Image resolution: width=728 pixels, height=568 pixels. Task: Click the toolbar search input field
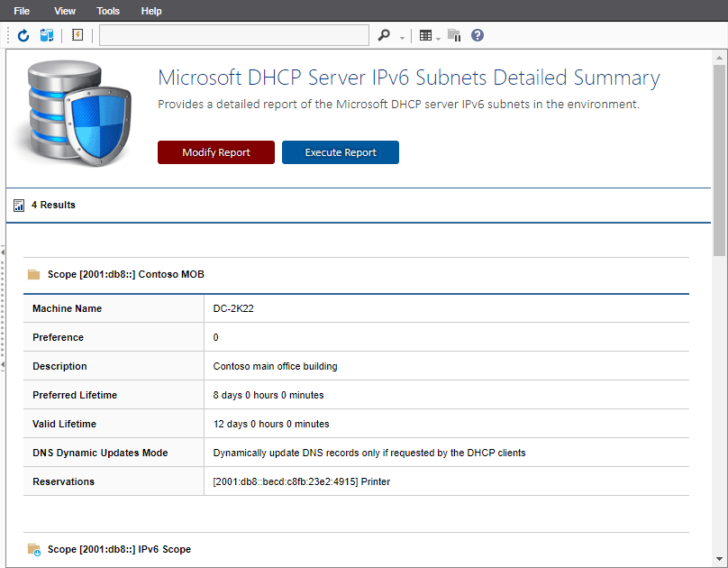point(234,35)
